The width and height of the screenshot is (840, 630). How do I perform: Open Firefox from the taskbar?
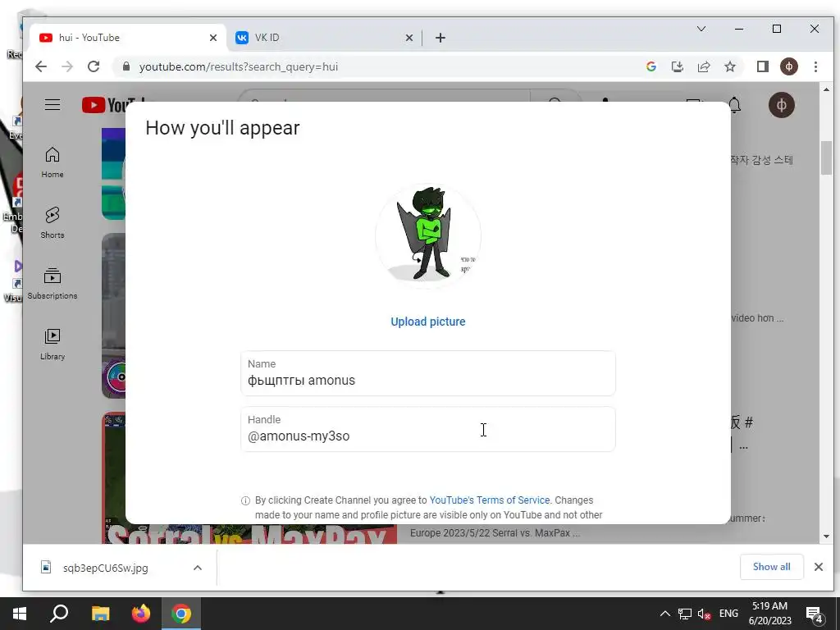tap(141, 614)
